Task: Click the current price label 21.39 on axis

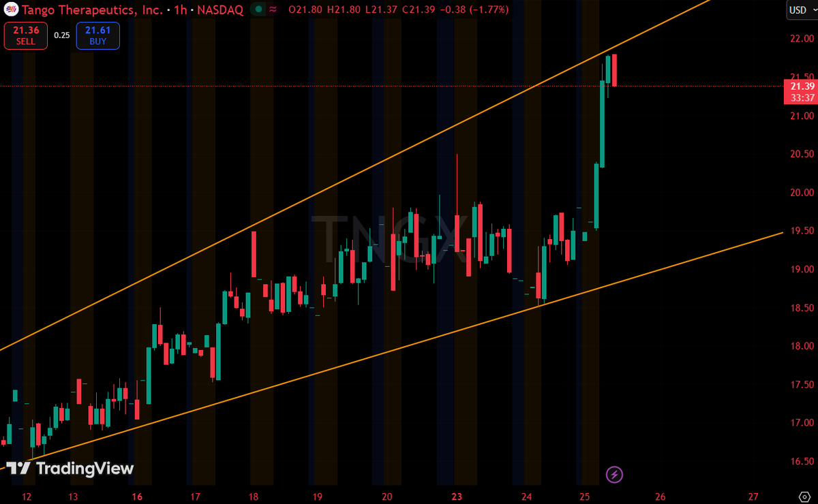Action: pos(800,86)
